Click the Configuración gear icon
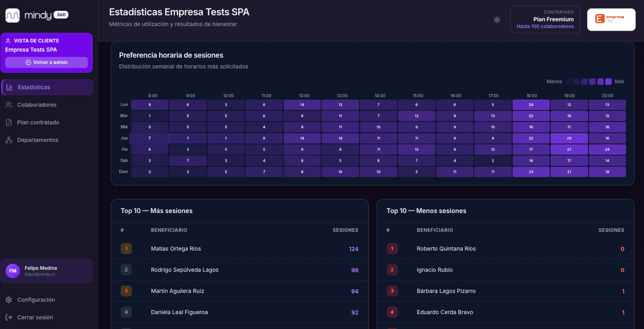The height and width of the screenshot is (329, 644). pyautogui.click(x=9, y=299)
